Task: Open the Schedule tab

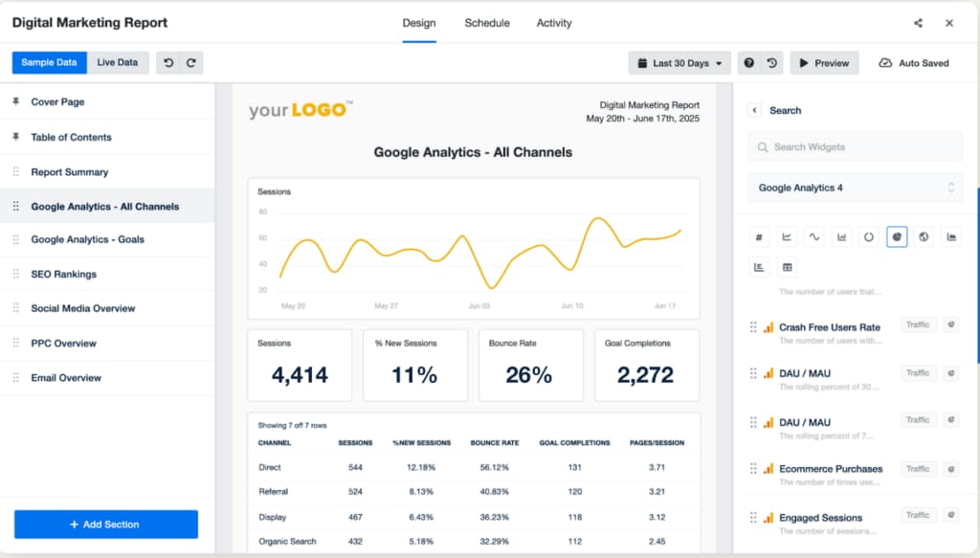Action: pyautogui.click(x=487, y=23)
